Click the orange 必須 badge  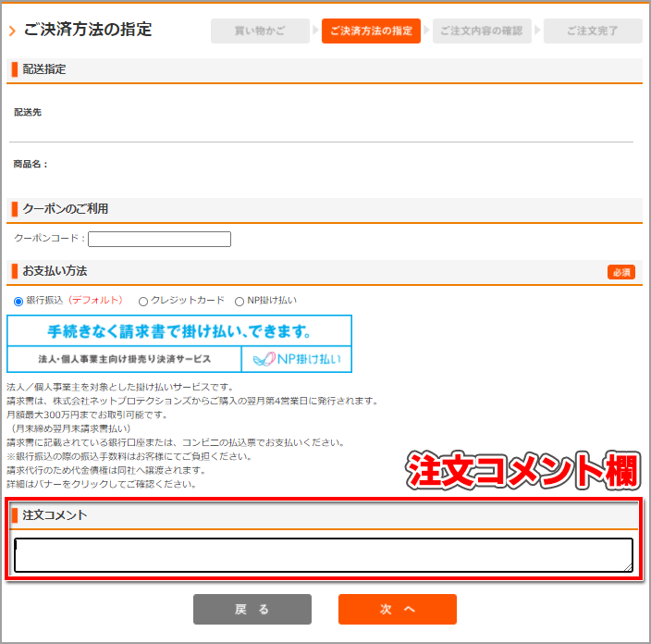[620, 272]
